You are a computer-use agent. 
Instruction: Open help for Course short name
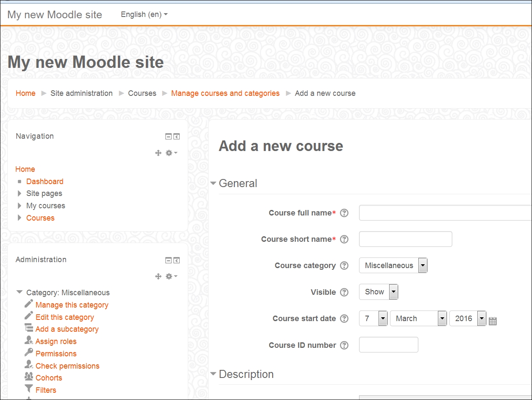tap(344, 239)
